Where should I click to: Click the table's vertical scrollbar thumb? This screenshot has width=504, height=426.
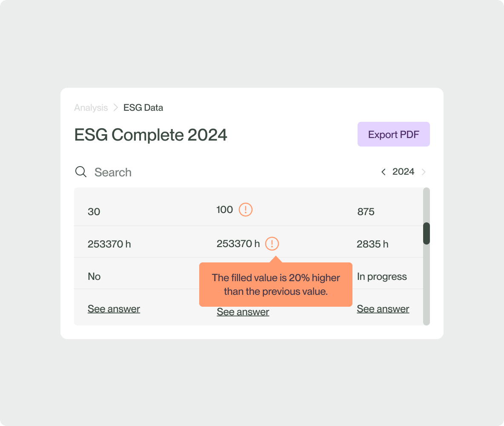pyautogui.click(x=427, y=233)
